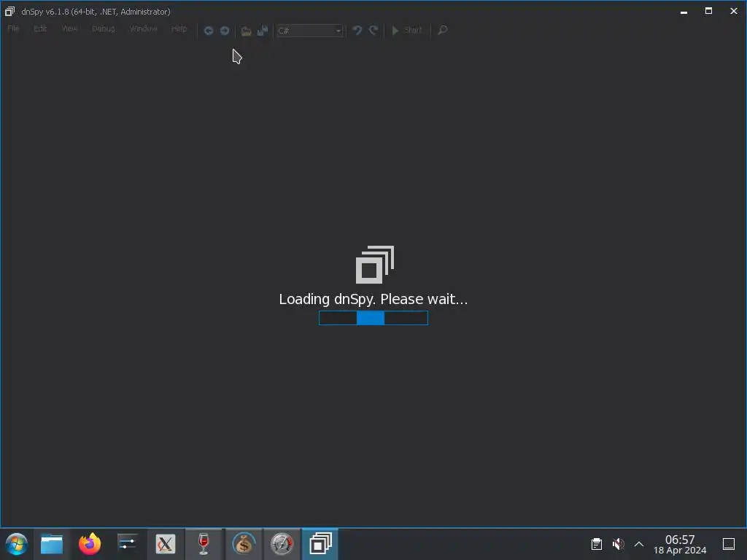Image resolution: width=747 pixels, height=560 pixels.
Task: Click the save all toolbar icon
Action: coord(263,31)
